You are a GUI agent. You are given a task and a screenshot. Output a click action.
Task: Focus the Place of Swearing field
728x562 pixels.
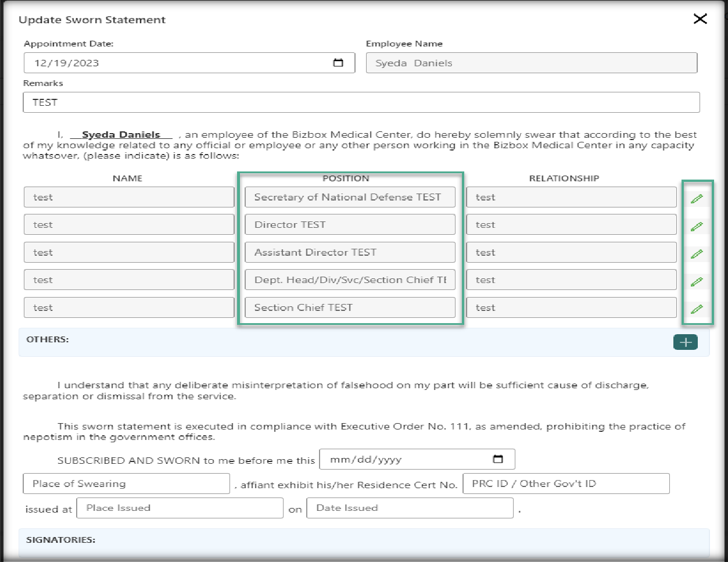[x=127, y=484]
